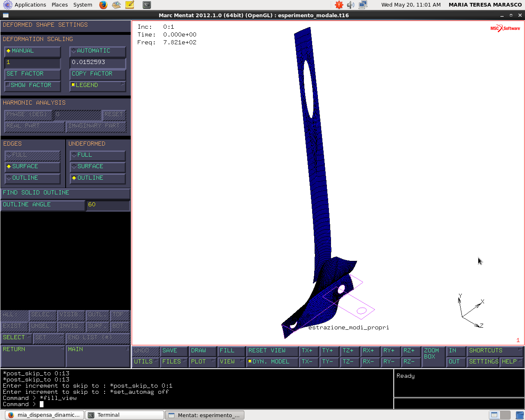Select AUTOMATIC deformation scaling
525x420 pixels.
[97, 51]
